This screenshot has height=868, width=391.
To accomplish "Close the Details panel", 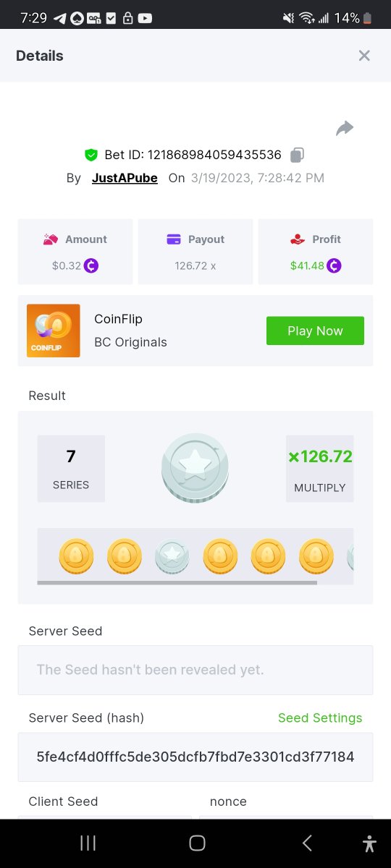I will (x=364, y=56).
